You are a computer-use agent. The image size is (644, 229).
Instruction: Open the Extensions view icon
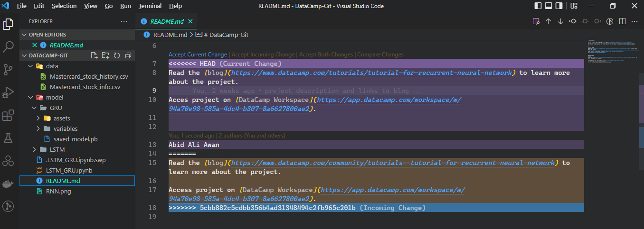click(x=8, y=115)
